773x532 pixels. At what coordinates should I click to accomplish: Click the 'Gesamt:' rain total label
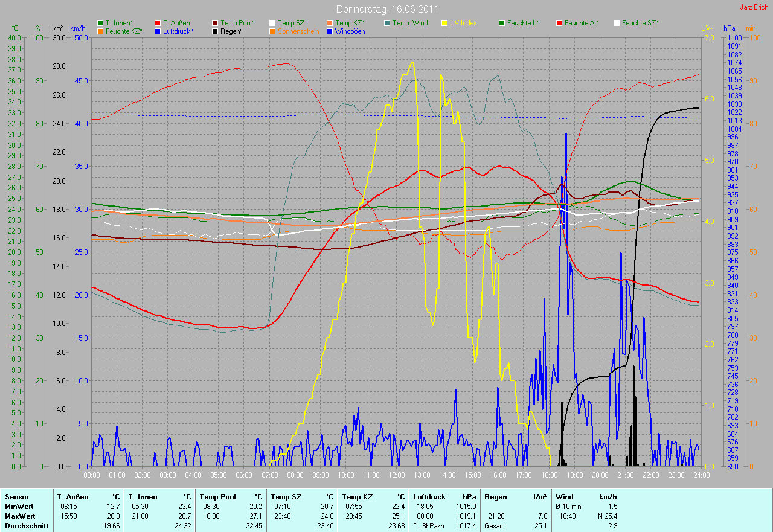point(496,526)
